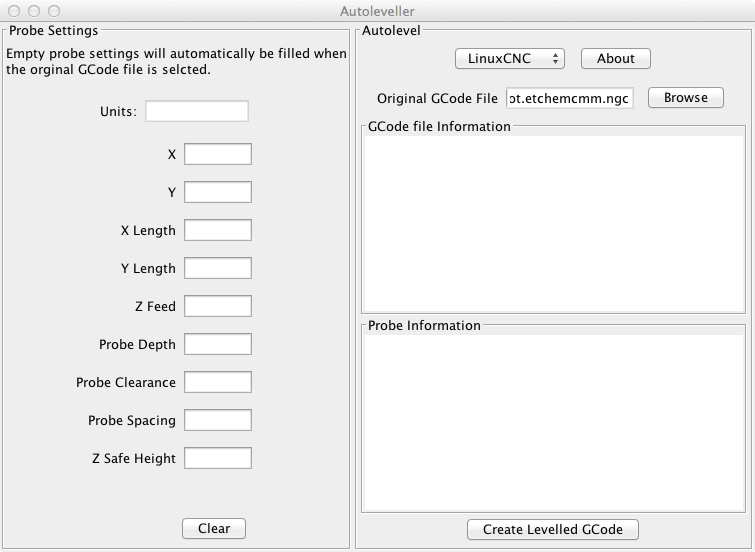This screenshot has height=552, width=755.
Task: Select the Y input field
Action: click(x=218, y=192)
